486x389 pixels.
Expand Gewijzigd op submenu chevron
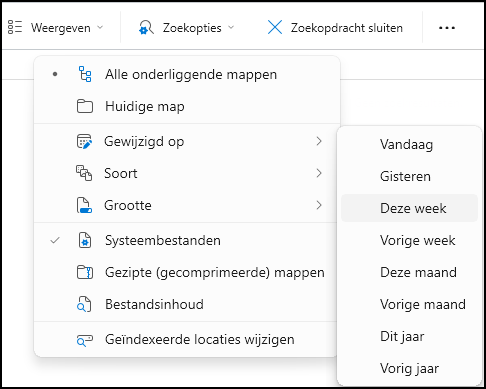click(319, 141)
